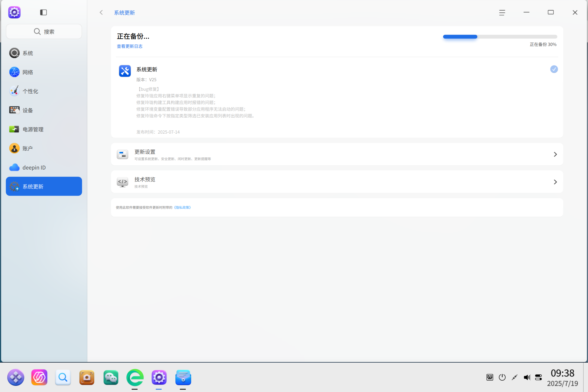Viewport: 588px width, 392px height.
Task: Open the on-screen keyboard tray icon
Action: tap(490, 377)
